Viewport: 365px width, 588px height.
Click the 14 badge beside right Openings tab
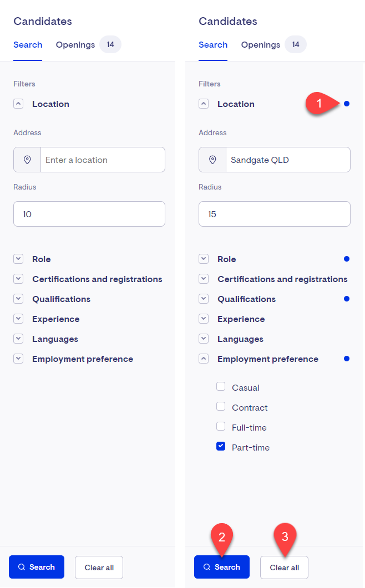pos(296,45)
